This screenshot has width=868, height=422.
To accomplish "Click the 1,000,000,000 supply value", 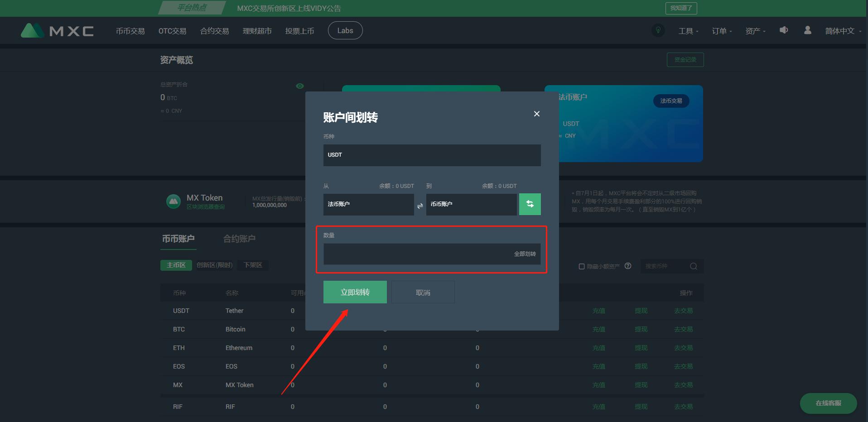I will point(270,205).
